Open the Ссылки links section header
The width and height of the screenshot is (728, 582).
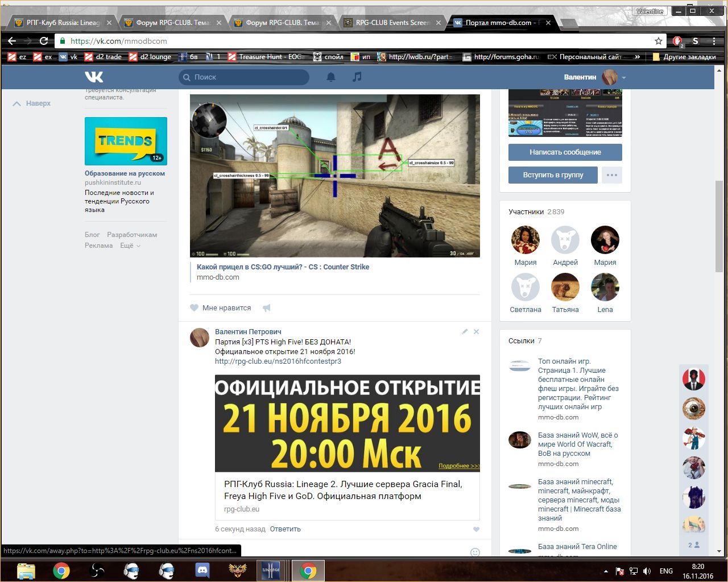tap(525, 341)
